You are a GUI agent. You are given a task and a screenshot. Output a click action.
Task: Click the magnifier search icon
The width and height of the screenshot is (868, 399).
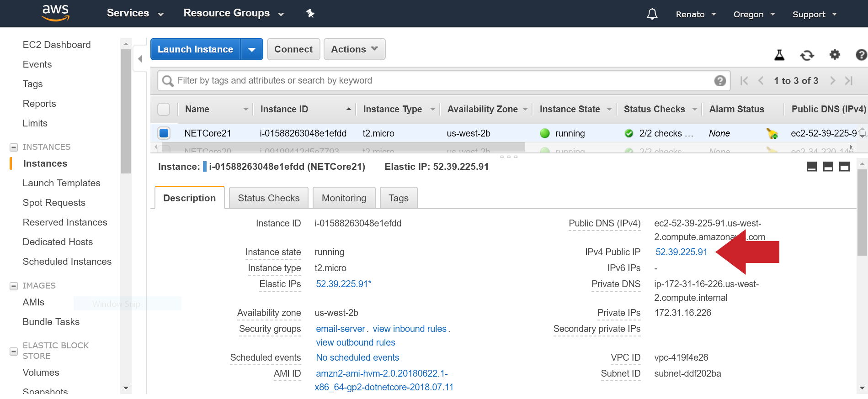[168, 81]
